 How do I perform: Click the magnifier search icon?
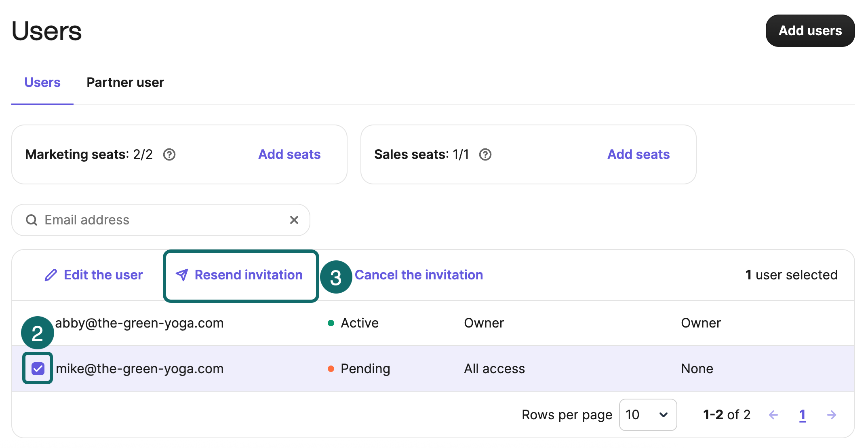(32, 220)
